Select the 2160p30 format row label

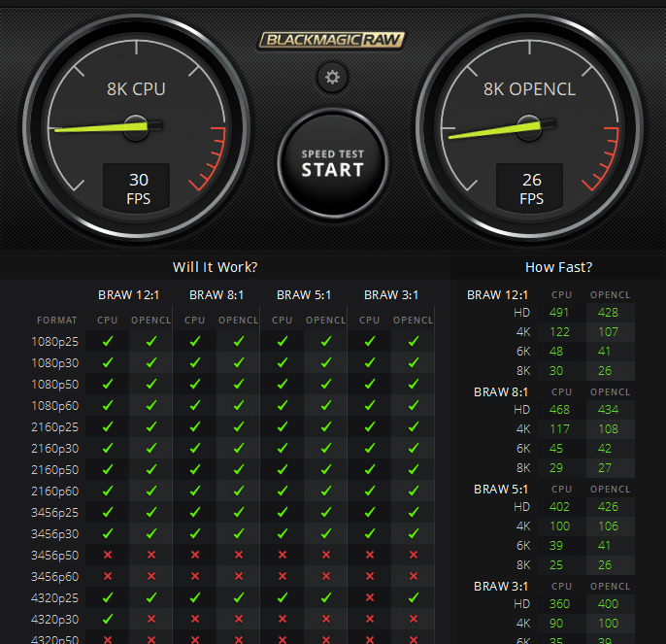click(x=54, y=449)
